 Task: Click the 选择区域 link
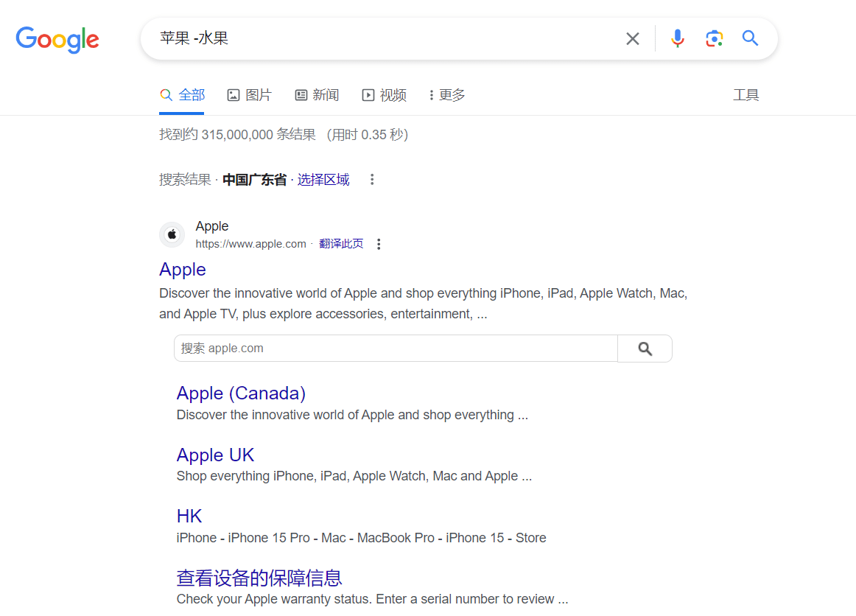click(323, 180)
